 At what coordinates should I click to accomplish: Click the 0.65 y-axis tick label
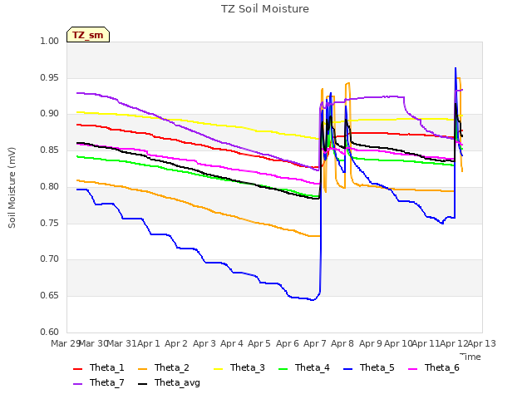[x=50, y=296]
